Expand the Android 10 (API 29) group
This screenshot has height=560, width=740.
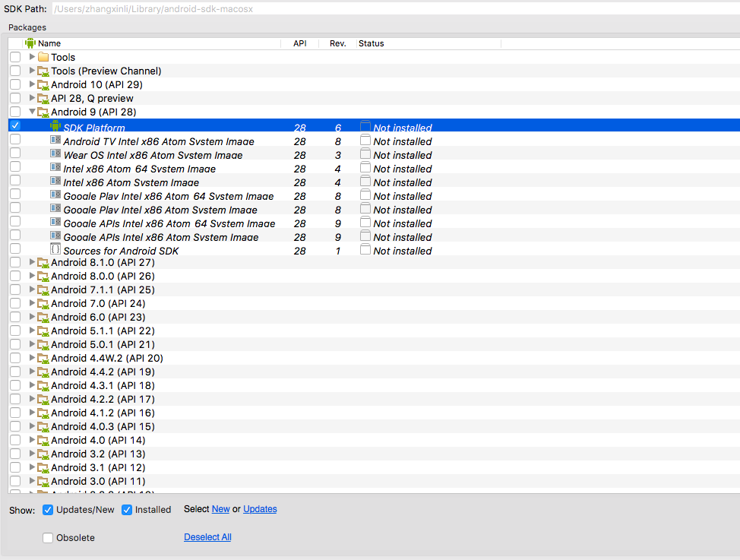[32, 84]
